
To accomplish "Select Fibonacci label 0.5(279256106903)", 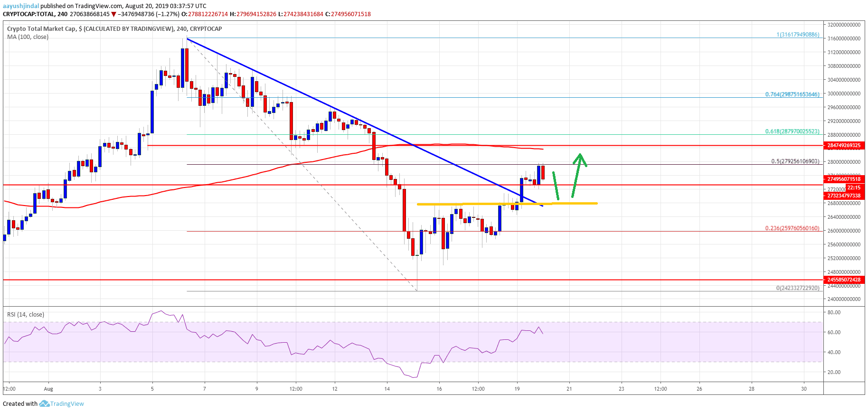I will coord(795,161).
